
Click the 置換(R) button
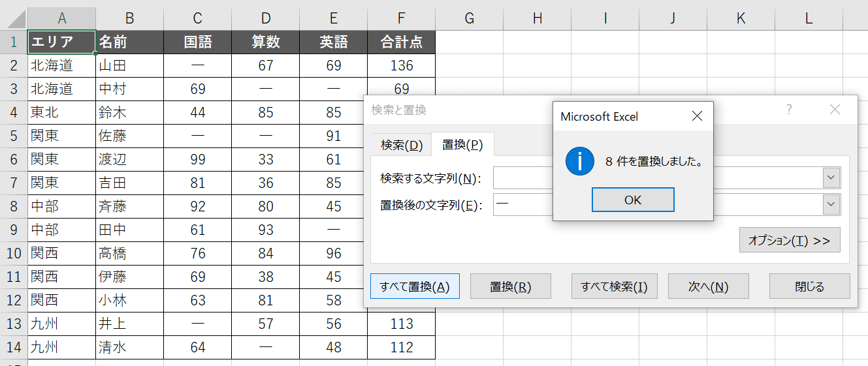tap(510, 286)
